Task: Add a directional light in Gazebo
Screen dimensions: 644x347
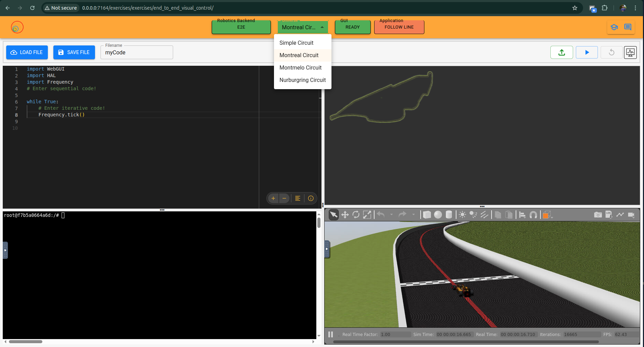Action: pos(484,215)
